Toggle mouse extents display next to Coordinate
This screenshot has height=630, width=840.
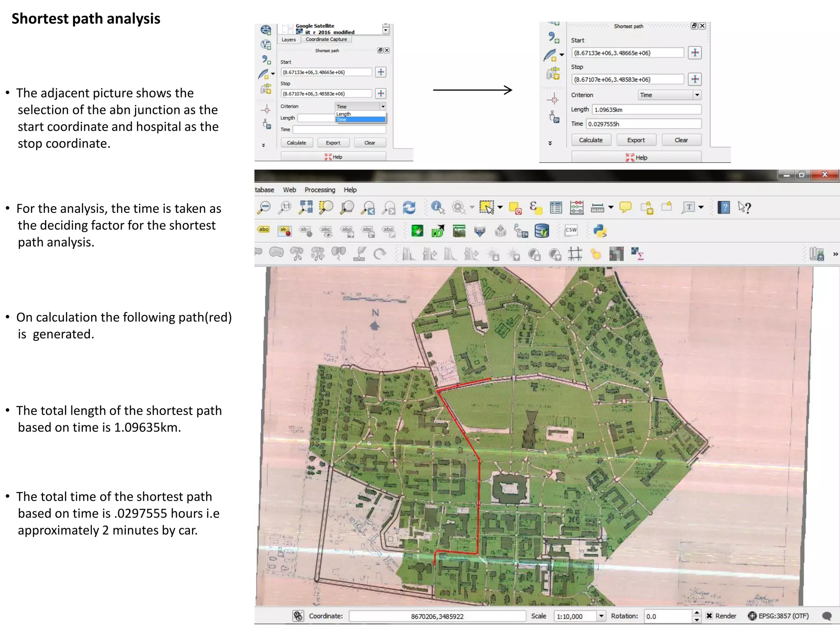[298, 616]
